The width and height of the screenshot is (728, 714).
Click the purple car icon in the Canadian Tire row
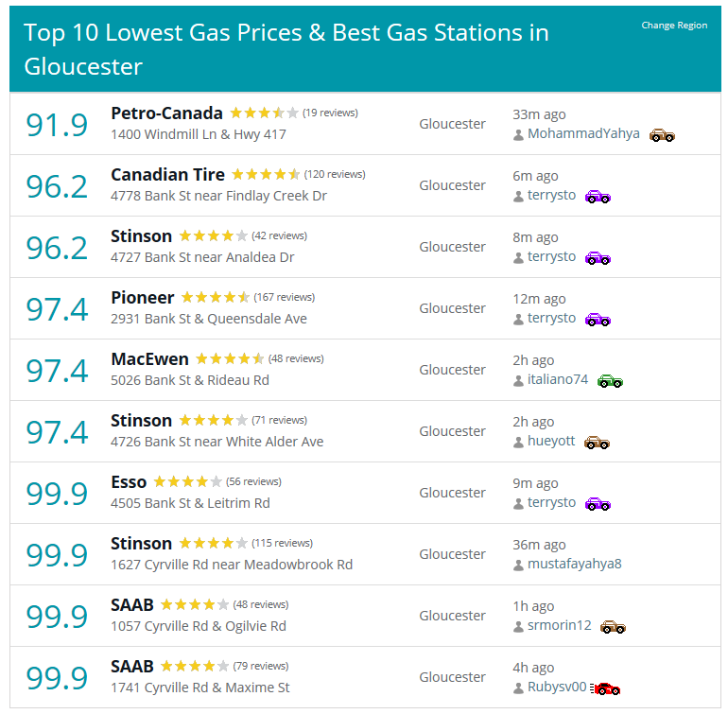pos(598,197)
